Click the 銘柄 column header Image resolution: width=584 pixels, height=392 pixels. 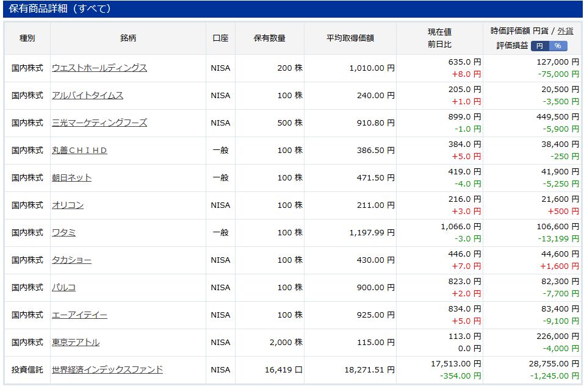tap(128, 38)
